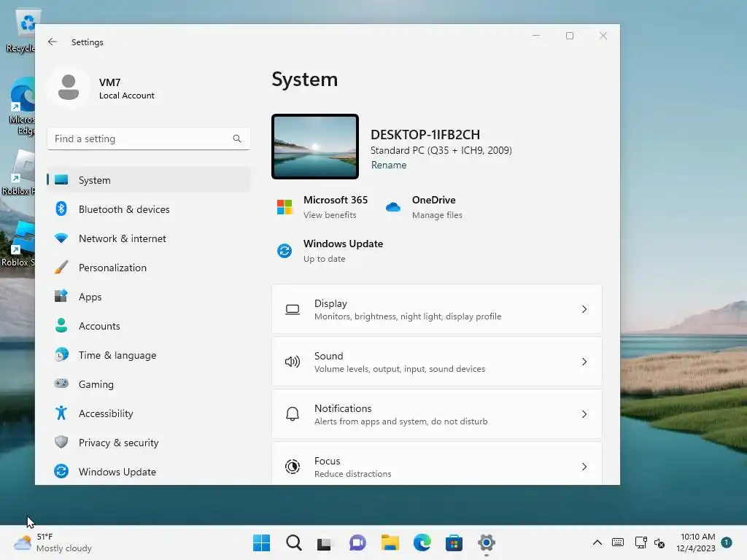Screen dimensions: 747x560
Task: Expand the Display settings chevron
Action: [x=584, y=309]
